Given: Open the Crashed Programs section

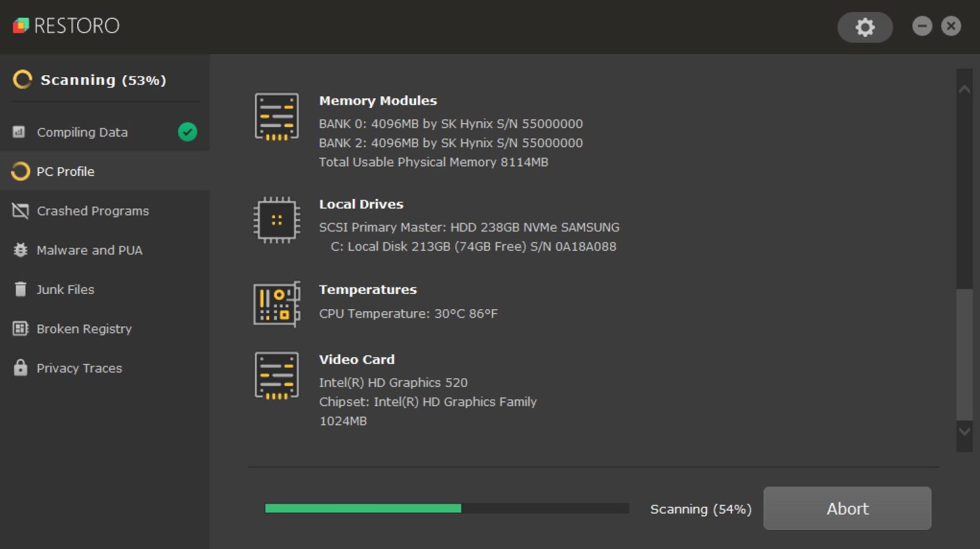Looking at the screenshot, I should 93,211.
